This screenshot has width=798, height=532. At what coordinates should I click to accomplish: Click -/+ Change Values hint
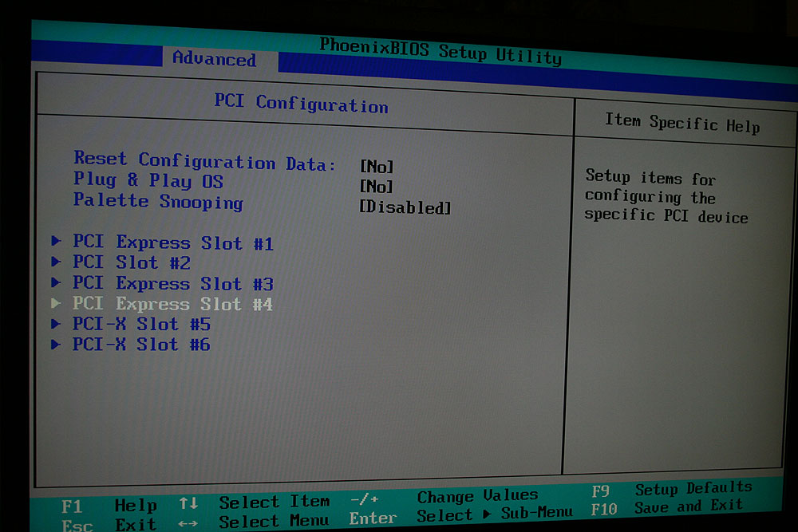click(444, 496)
